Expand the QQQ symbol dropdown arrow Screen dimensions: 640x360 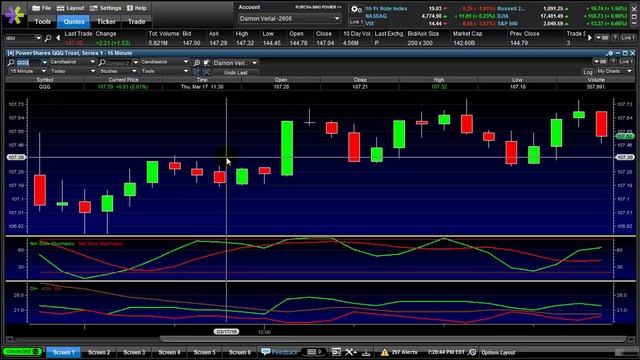(x=44, y=62)
